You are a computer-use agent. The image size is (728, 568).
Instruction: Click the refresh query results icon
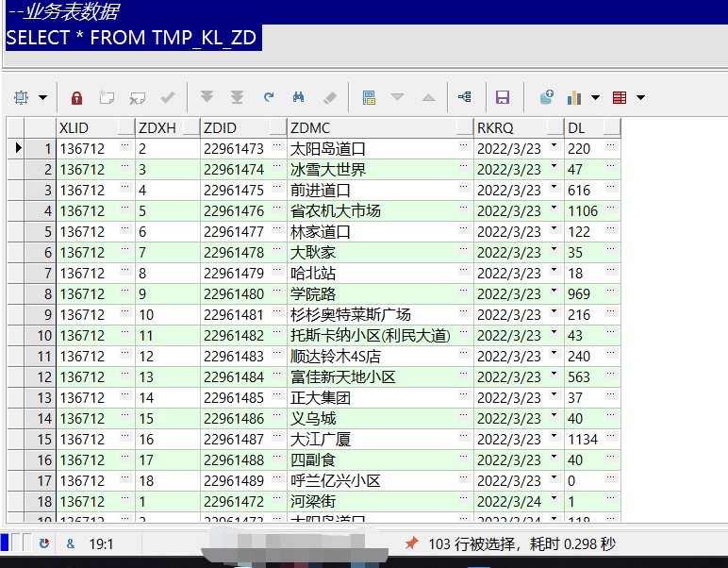[x=269, y=97]
